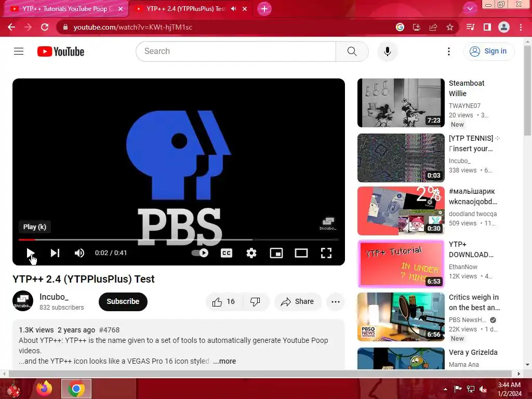Open a new browser tab
Image resolution: width=532 pixels, height=399 pixels.
(264, 9)
